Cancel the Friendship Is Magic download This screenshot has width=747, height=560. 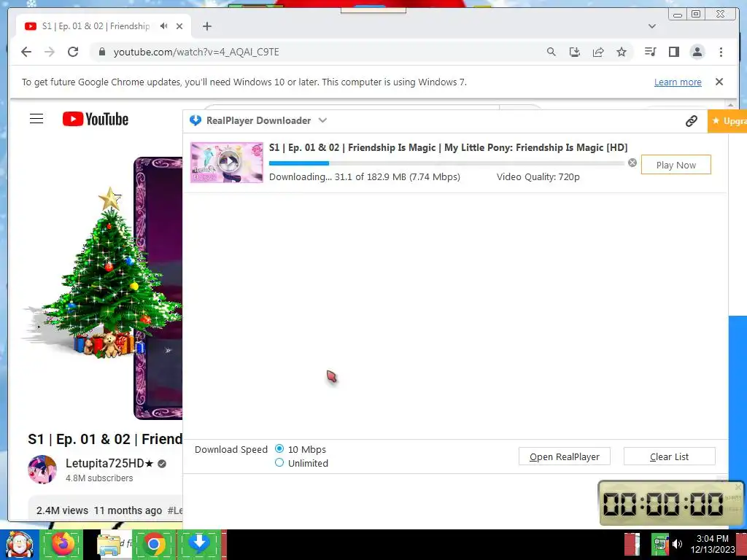(632, 163)
